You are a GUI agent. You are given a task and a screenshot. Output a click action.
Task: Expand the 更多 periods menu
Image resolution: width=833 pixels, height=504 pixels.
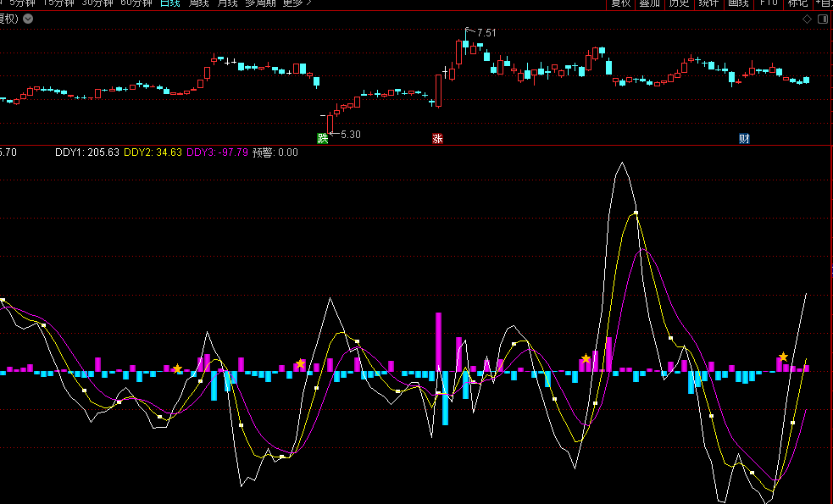(x=297, y=3)
